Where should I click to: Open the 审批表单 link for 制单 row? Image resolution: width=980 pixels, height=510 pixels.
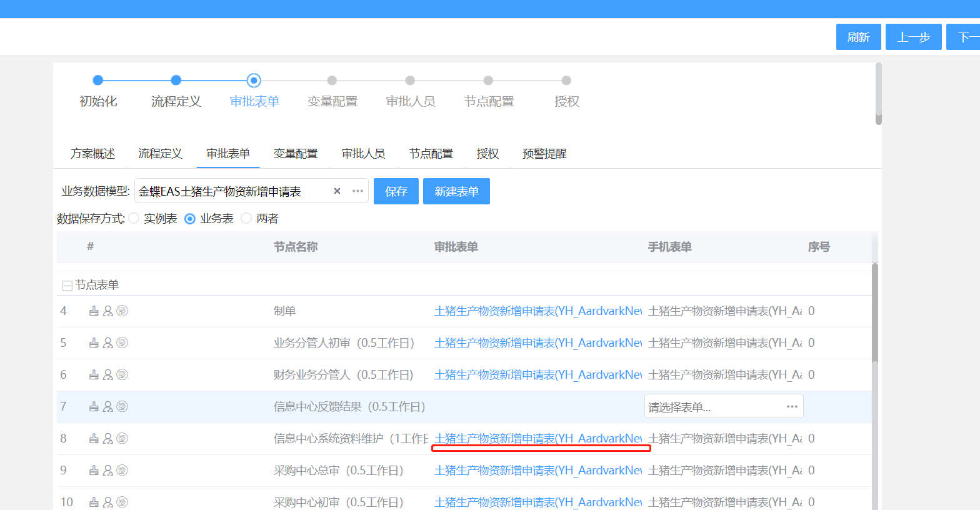pos(537,311)
